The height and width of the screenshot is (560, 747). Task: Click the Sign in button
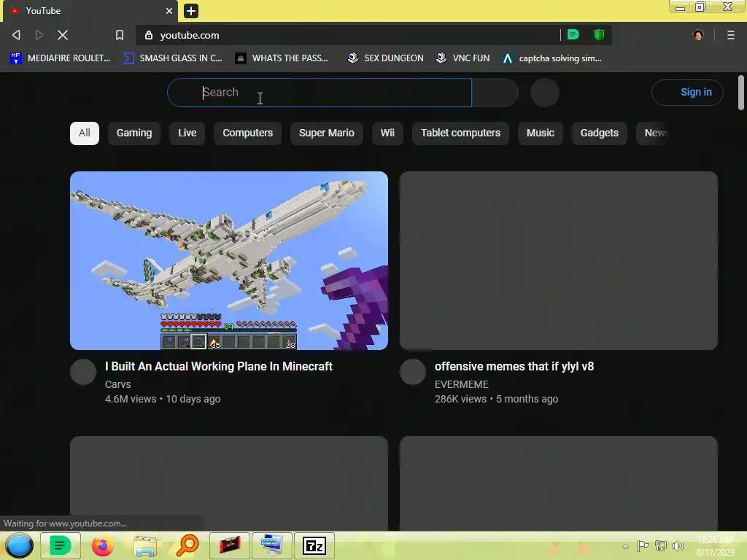coord(687,93)
